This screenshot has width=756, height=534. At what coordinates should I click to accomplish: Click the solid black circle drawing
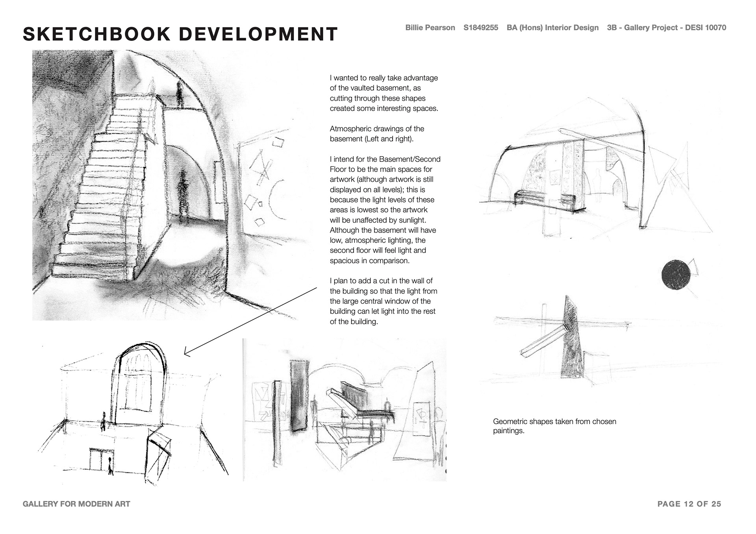pyautogui.click(x=676, y=275)
